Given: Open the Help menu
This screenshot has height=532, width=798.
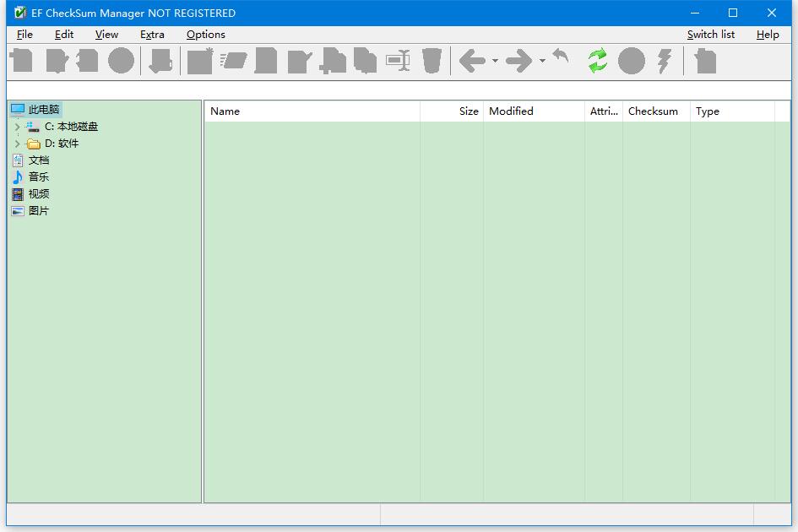Looking at the screenshot, I should (768, 35).
